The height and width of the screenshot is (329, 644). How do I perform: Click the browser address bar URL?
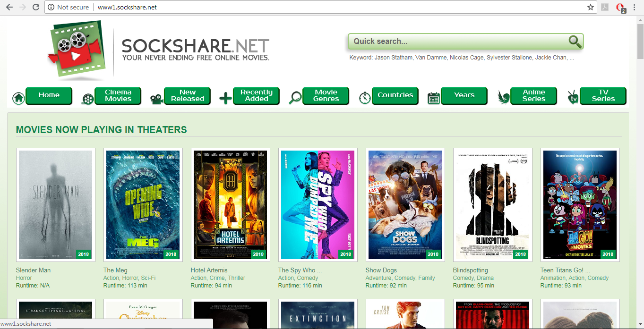coord(127,7)
